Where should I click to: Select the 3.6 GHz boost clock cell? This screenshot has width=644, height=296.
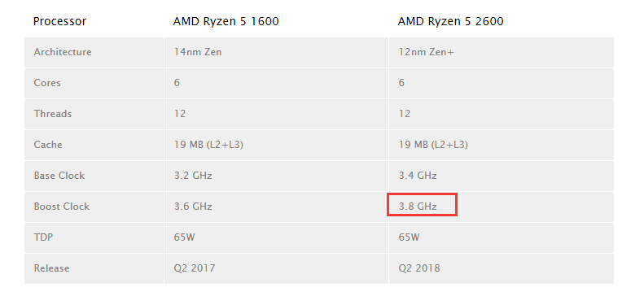point(193,207)
